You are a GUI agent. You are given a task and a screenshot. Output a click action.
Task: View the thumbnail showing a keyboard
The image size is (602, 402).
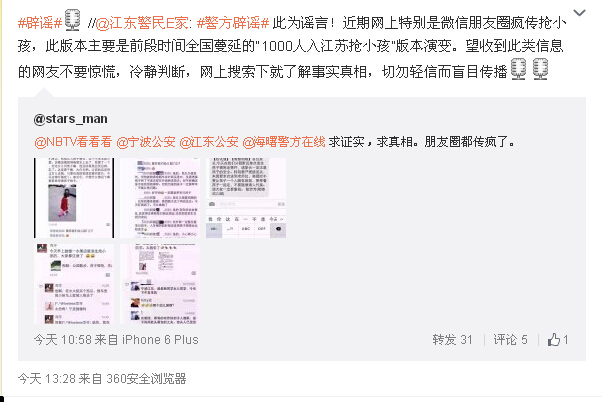click(x=246, y=198)
